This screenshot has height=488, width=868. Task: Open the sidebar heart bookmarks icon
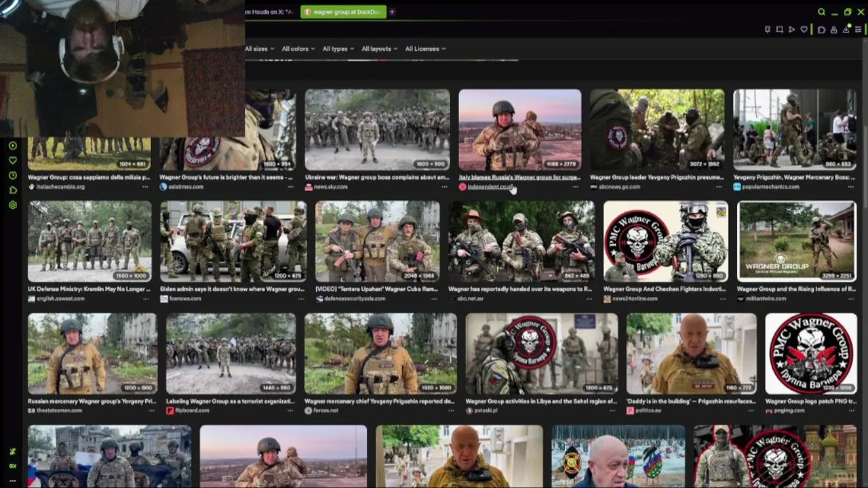click(x=12, y=161)
